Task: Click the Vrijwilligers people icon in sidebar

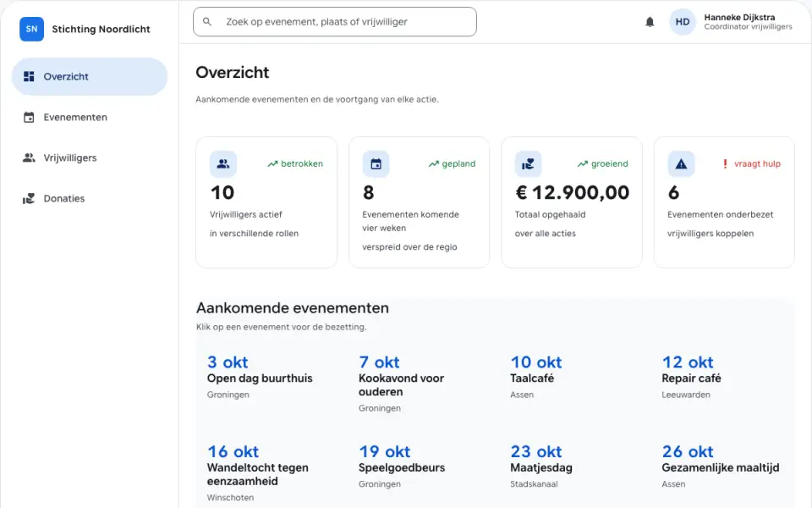Action: coord(29,157)
